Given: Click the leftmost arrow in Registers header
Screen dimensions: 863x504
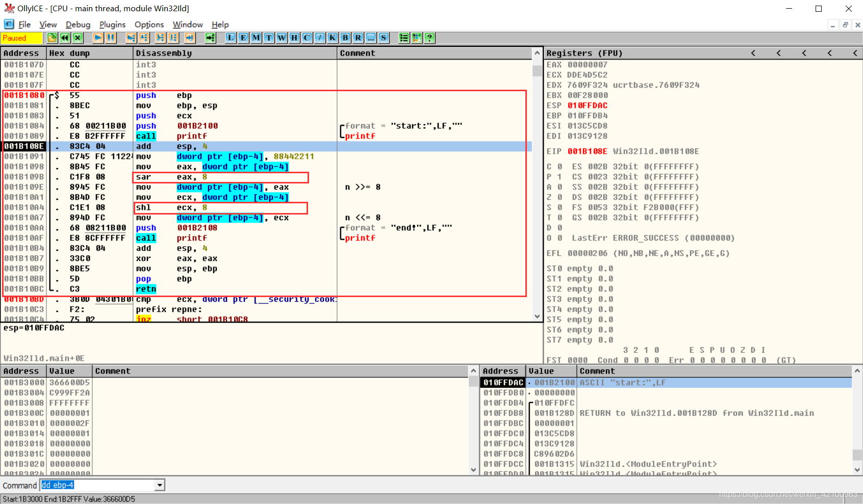Looking at the screenshot, I should coord(753,53).
